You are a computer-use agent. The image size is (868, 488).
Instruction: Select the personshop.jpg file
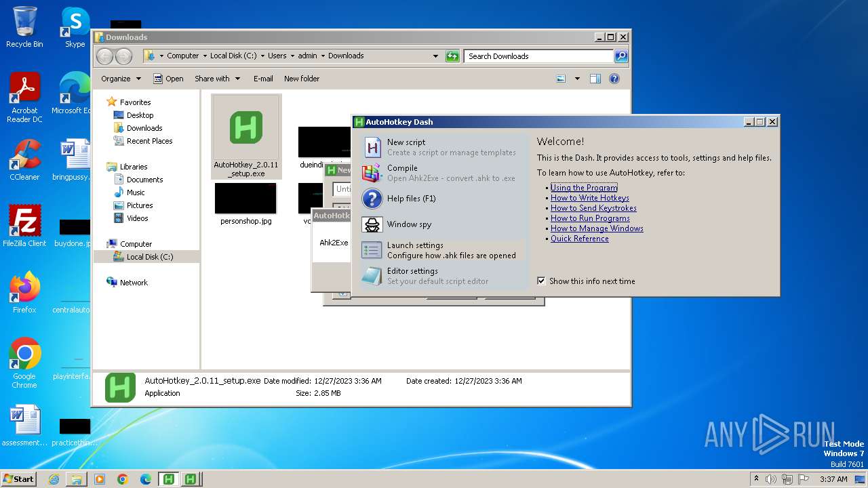click(245, 204)
